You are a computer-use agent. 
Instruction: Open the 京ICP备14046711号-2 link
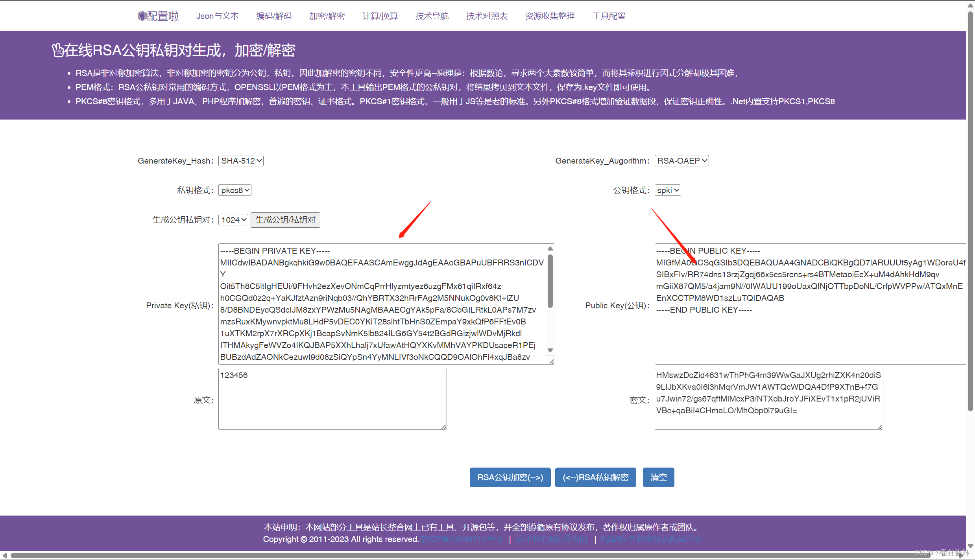tap(461, 539)
